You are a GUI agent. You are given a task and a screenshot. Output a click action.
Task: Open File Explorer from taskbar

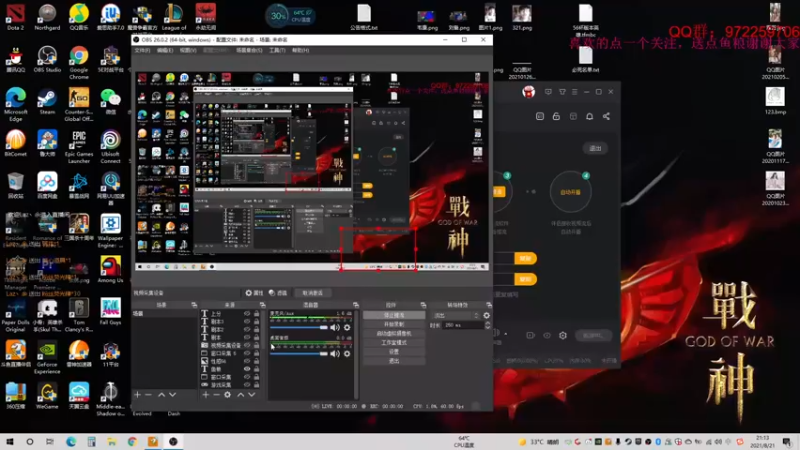tap(112, 442)
